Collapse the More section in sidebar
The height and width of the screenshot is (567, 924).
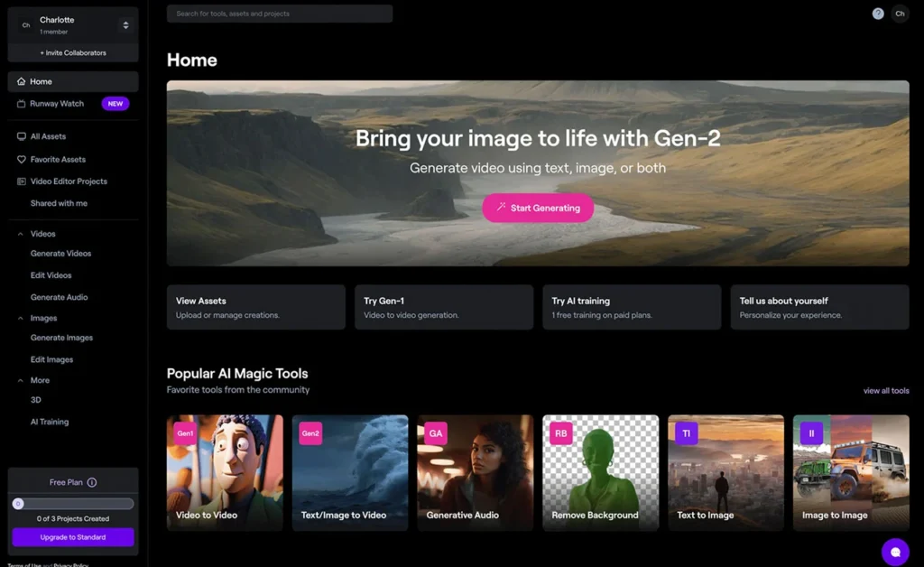[x=22, y=380]
